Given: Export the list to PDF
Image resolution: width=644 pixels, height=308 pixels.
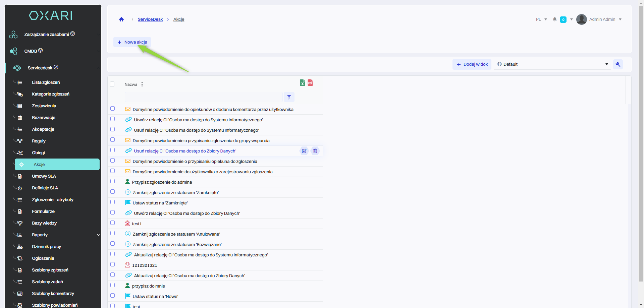Looking at the screenshot, I should [310, 83].
